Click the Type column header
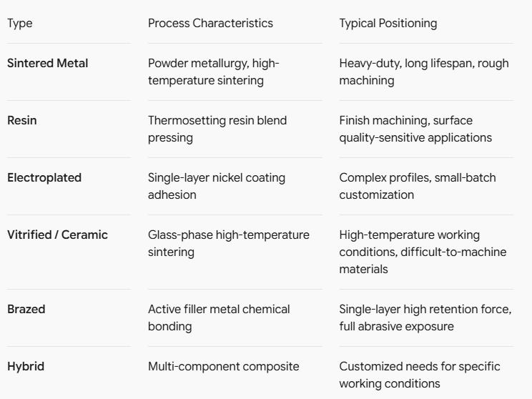The image size is (532, 399). [x=20, y=24]
